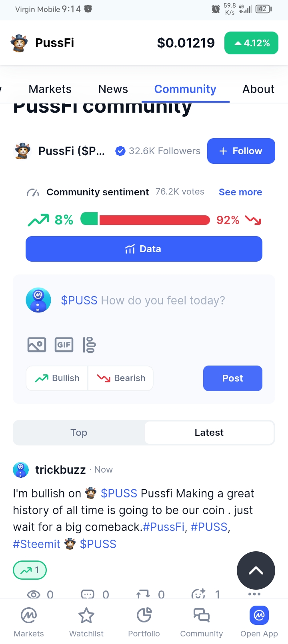Tap the 'How do you feel today?' field

click(163, 300)
